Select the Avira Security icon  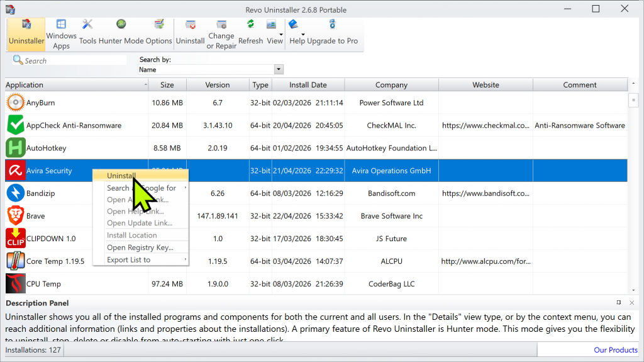(16, 171)
